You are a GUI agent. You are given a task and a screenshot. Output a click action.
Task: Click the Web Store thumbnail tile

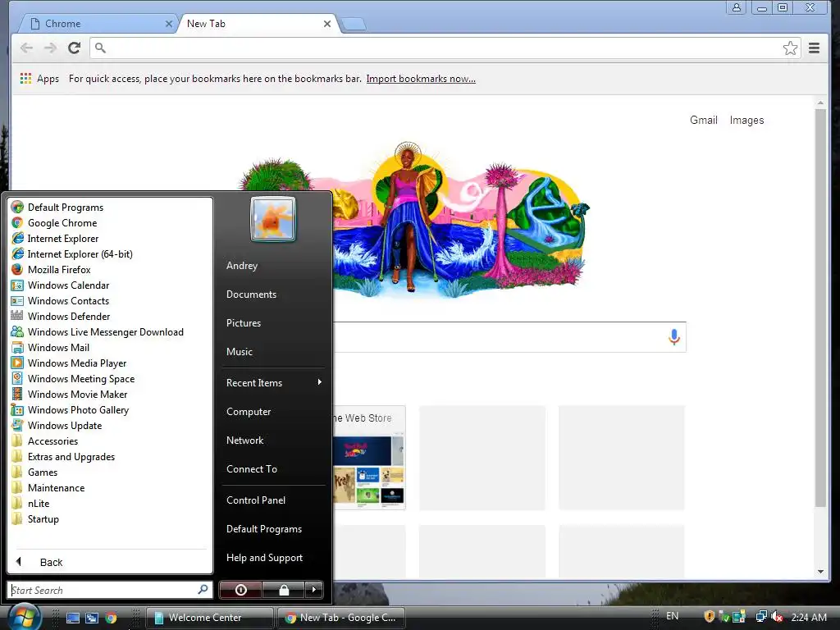pos(368,458)
